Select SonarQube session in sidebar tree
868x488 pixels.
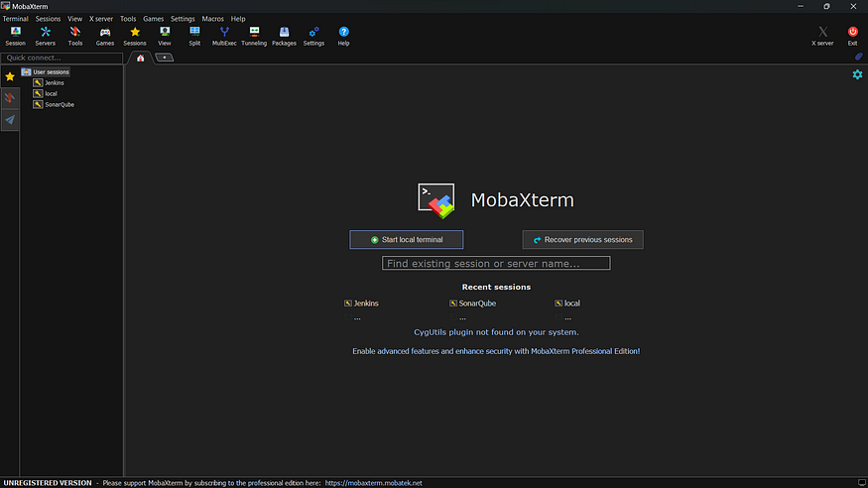coord(54,104)
